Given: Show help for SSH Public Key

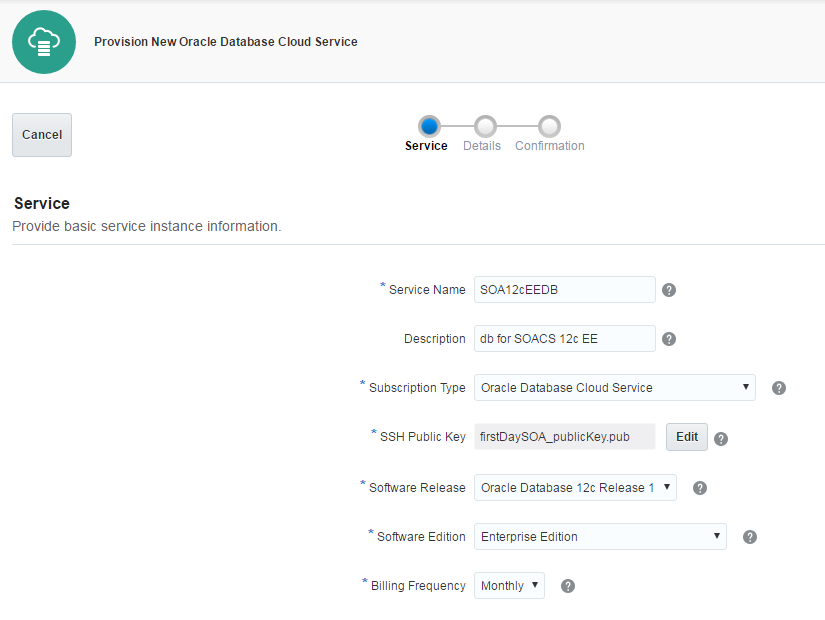Looking at the screenshot, I should (x=721, y=438).
